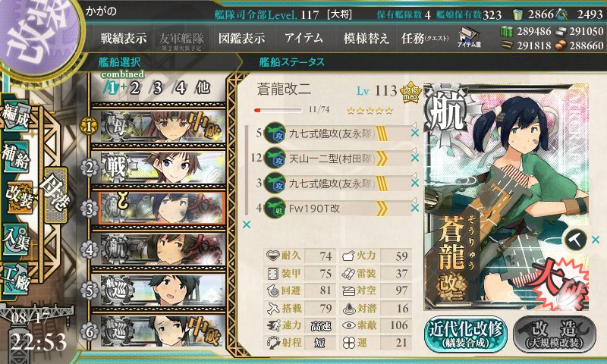Select the 入渠 docking repair icon

pyautogui.click(x=16, y=240)
